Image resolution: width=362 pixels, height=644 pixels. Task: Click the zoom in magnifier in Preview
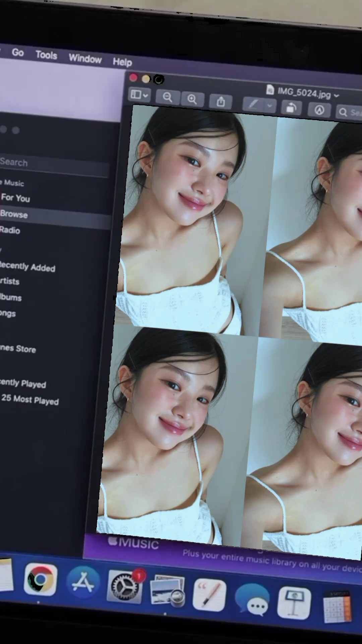(192, 99)
